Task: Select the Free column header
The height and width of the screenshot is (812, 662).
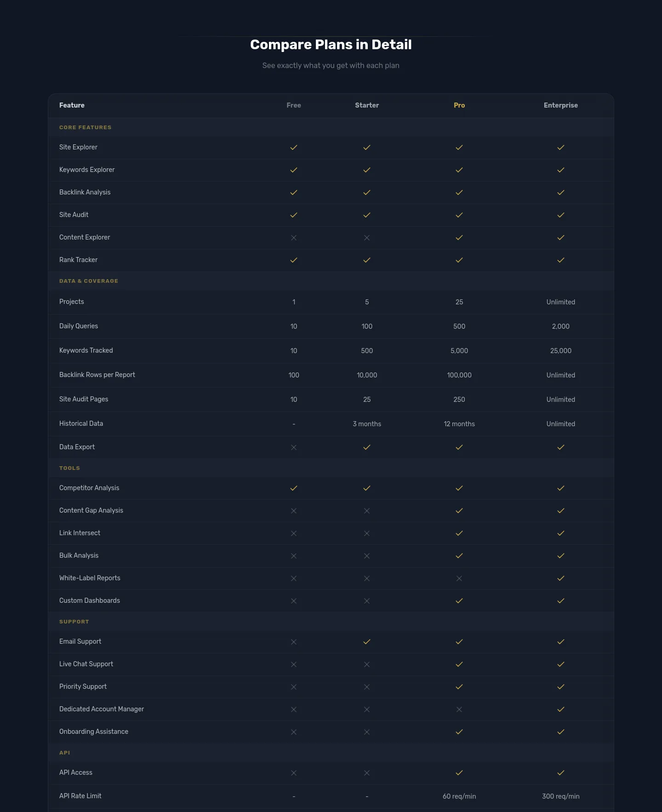Action: click(x=294, y=105)
